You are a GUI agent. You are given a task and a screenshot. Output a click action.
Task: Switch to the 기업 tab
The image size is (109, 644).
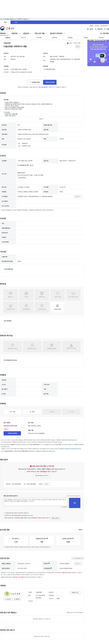16,22
